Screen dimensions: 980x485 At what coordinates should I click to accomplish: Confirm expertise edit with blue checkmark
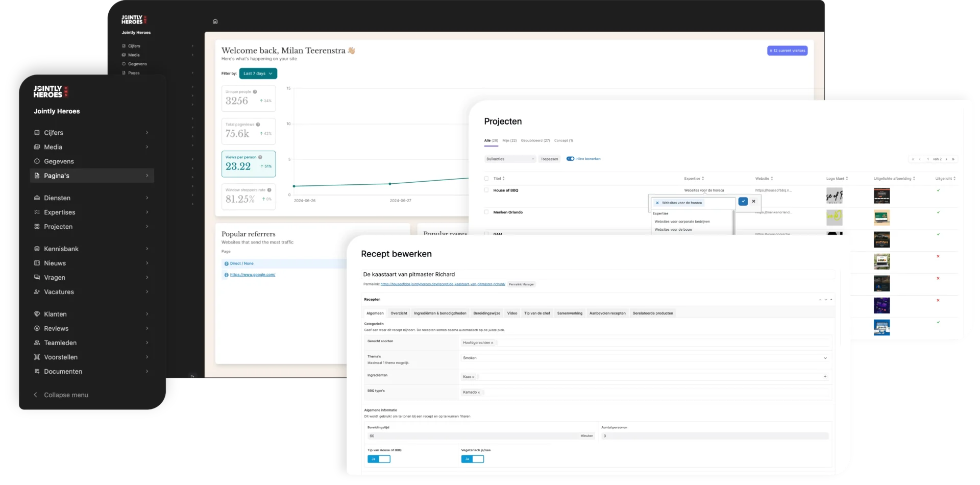pos(743,202)
